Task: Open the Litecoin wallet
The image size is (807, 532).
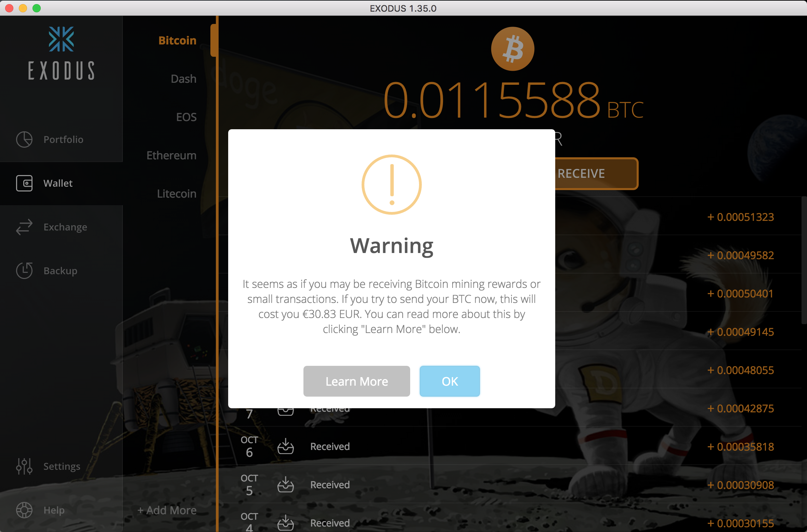Action: pos(177,194)
